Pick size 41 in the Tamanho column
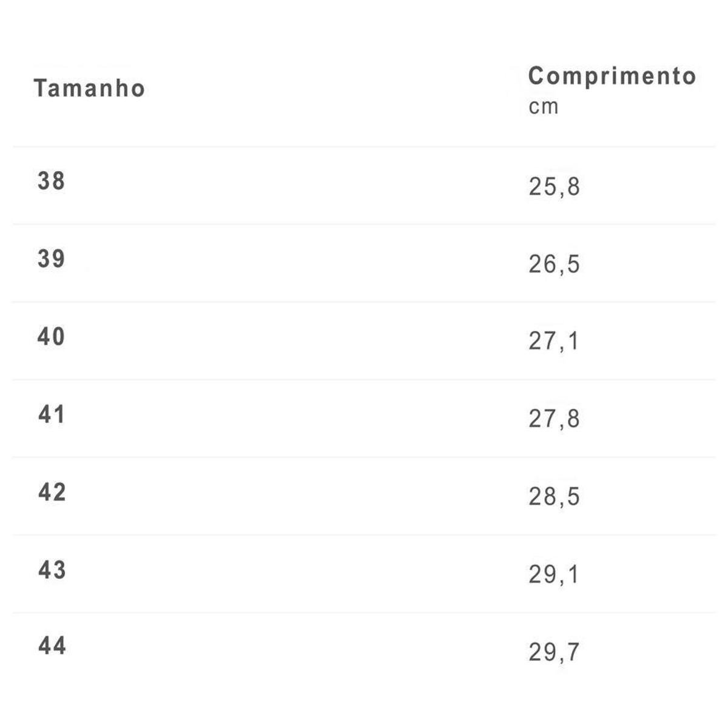 tap(51, 415)
